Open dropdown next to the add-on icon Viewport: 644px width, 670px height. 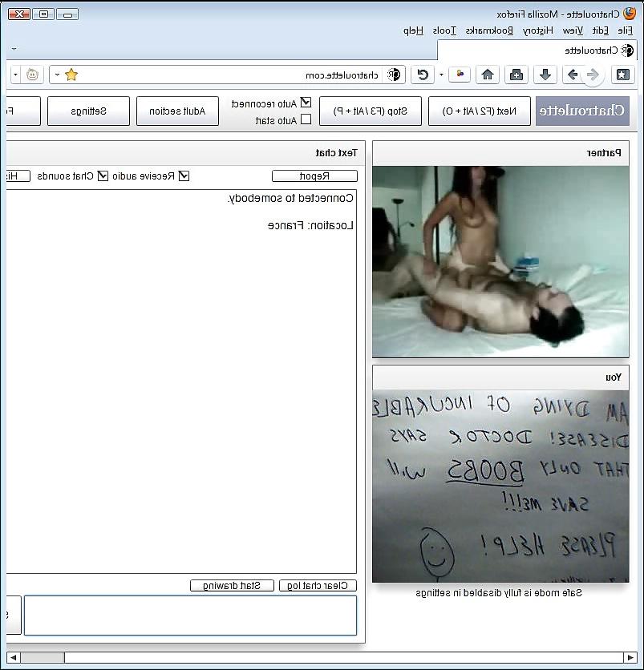tap(441, 75)
